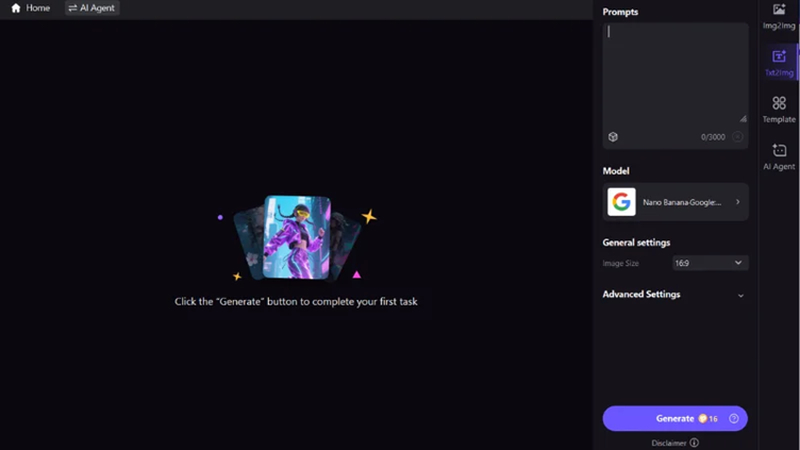
Task: Clear the prompt with the circular X icon
Action: coord(737,137)
